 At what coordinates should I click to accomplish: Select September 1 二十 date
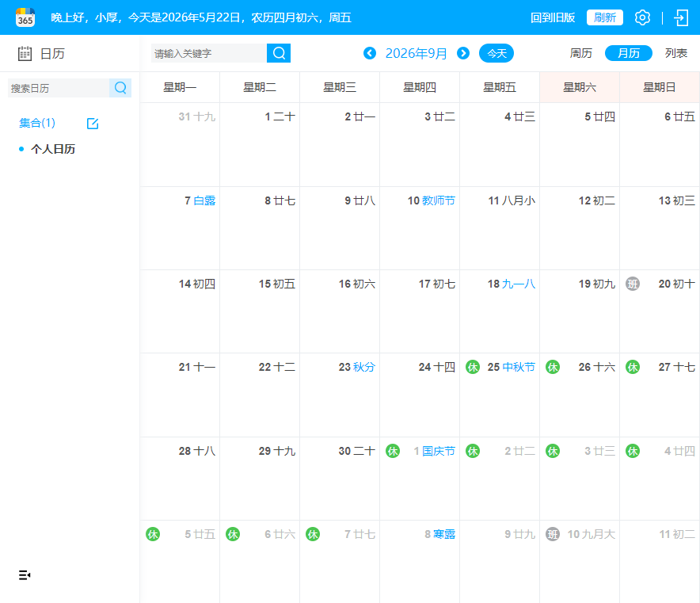coord(280,116)
